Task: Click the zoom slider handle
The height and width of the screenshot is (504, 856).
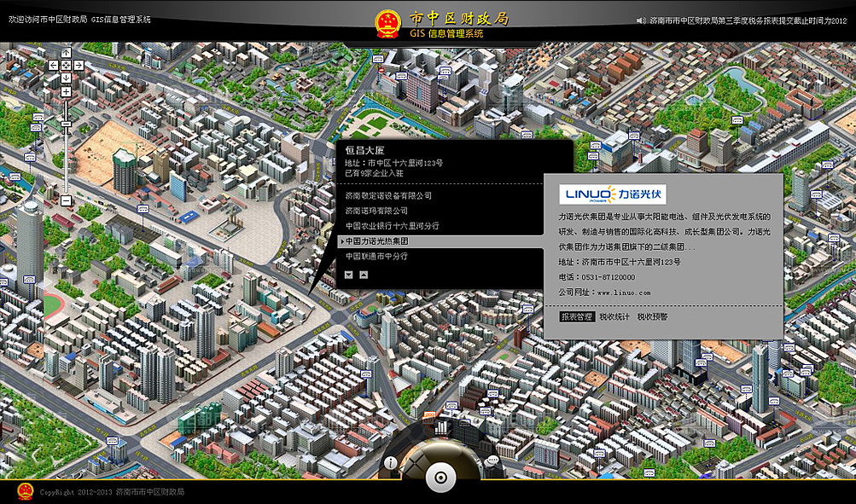Action: (66, 125)
